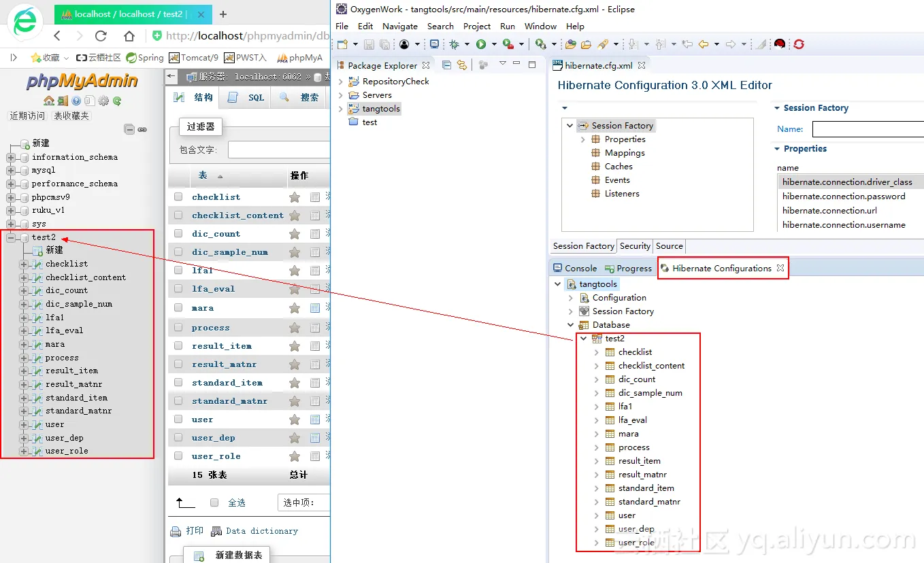This screenshot has width=924, height=563.
Task: Click Eclipse Open Type folder icon
Action: point(571,44)
